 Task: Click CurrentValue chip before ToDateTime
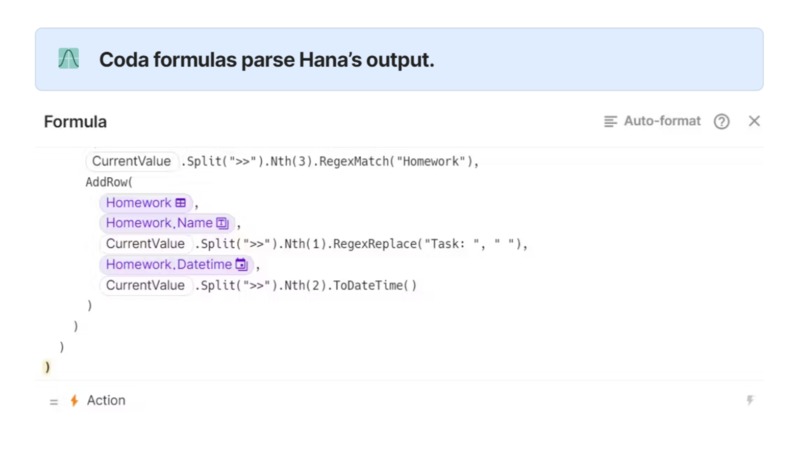145,285
